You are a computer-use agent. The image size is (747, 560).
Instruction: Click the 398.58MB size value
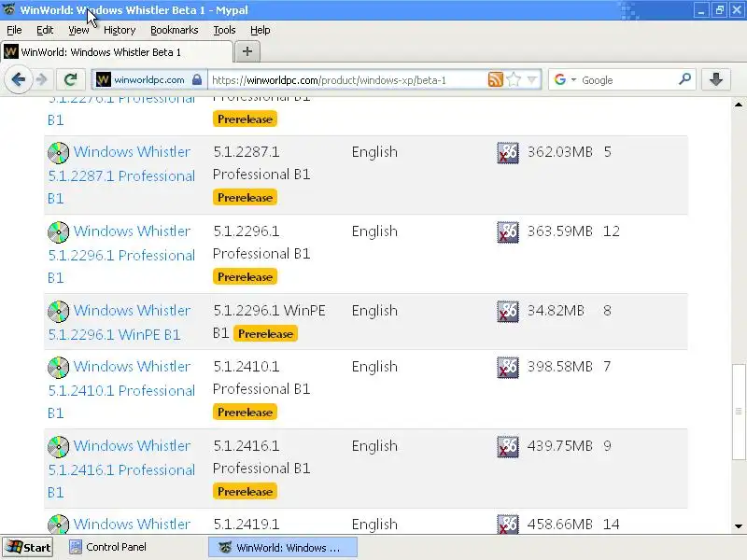coord(559,367)
